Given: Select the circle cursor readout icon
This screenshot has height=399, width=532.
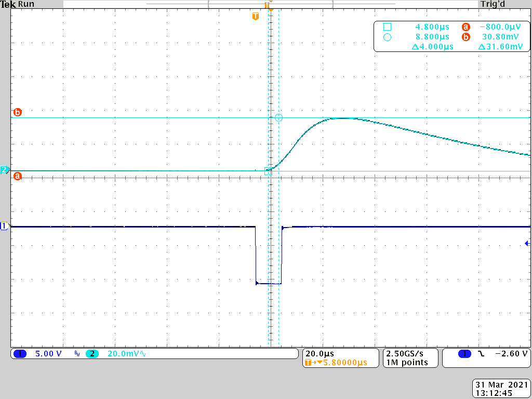Looking at the screenshot, I should pyautogui.click(x=387, y=37).
